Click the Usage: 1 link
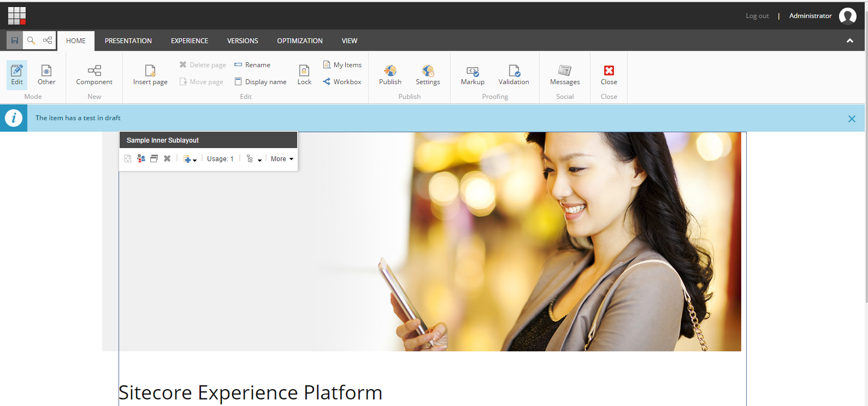Image resolution: width=868 pixels, height=406 pixels. click(x=220, y=159)
